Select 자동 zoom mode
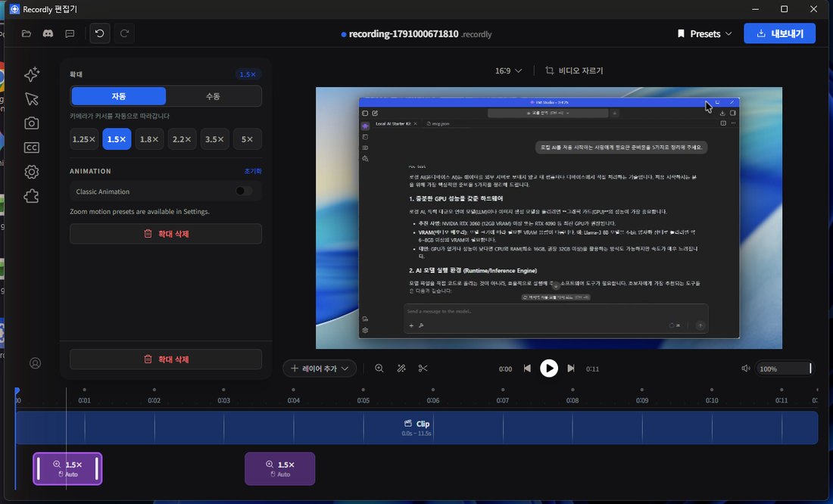Image resolution: width=833 pixels, height=504 pixels. 118,96
